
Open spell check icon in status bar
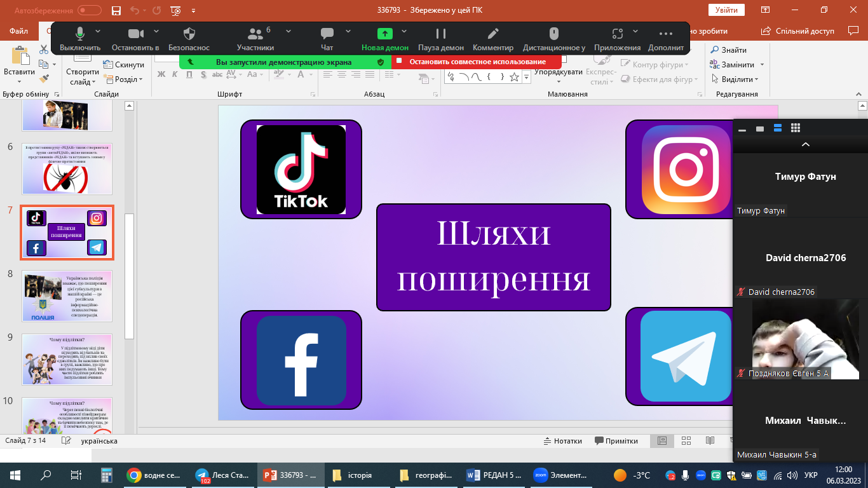[65, 441]
